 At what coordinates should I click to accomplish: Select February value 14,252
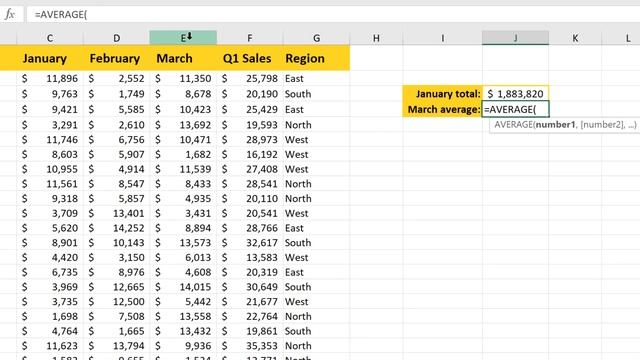[117, 228]
